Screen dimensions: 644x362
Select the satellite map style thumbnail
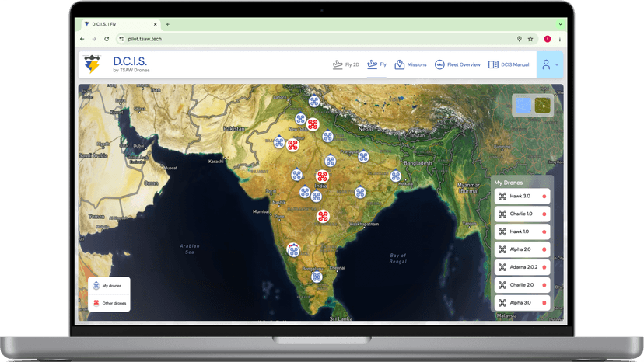click(543, 105)
